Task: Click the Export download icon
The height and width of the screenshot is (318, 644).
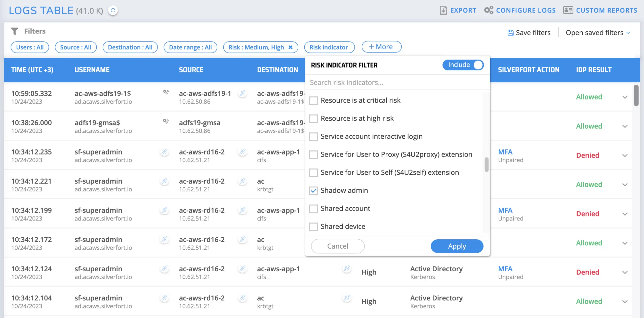Action: [x=443, y=10]
